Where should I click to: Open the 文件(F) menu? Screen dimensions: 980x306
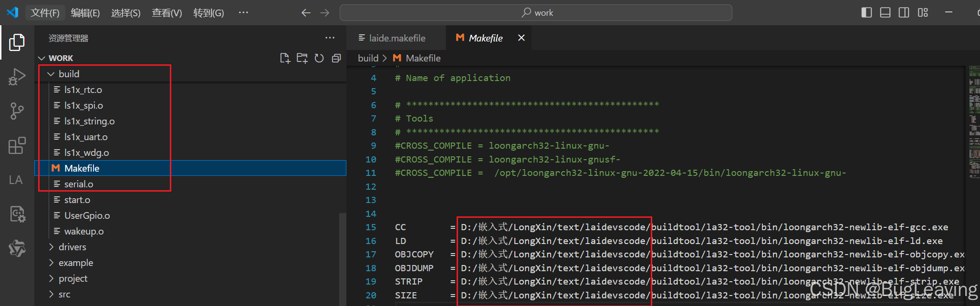45,13
